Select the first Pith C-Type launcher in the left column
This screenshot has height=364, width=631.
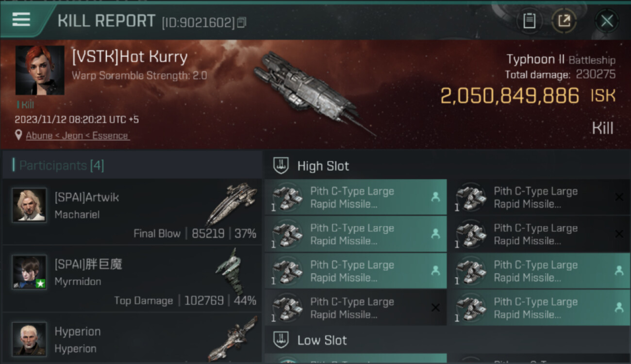click(355, 198)
